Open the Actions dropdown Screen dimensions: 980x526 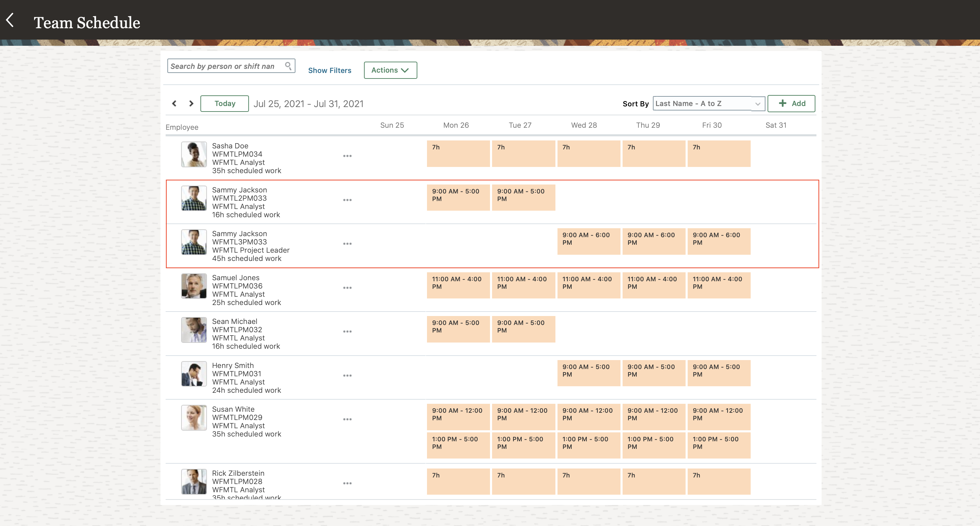(390, 70)
